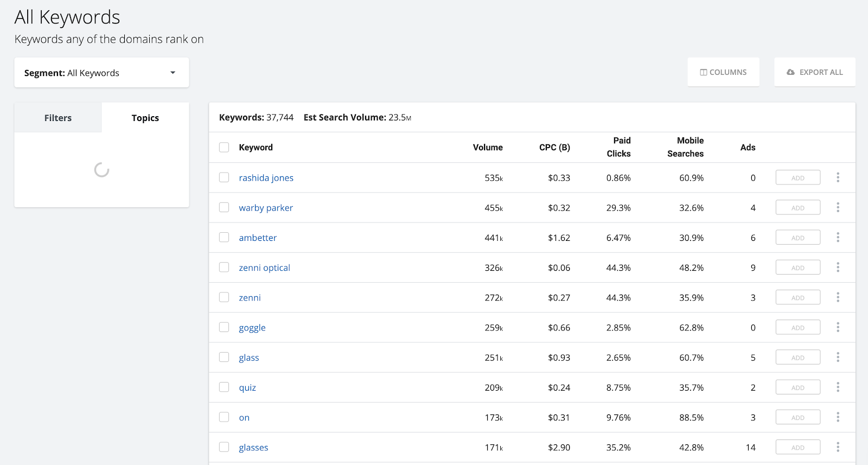Screen dimensions: 868x465
Task: Click the Columns layout icon
Action: coord(704,72)
